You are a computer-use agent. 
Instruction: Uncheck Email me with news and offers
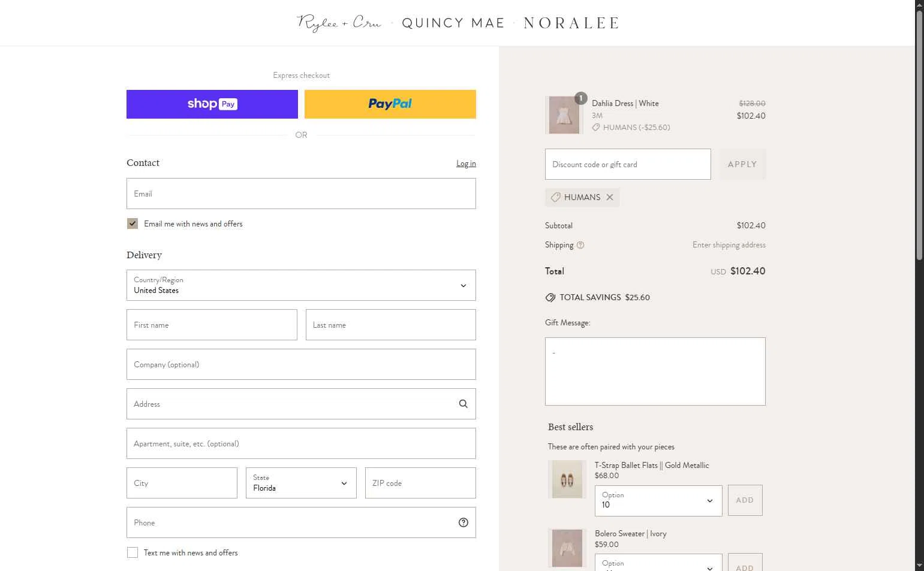[133, 223]
